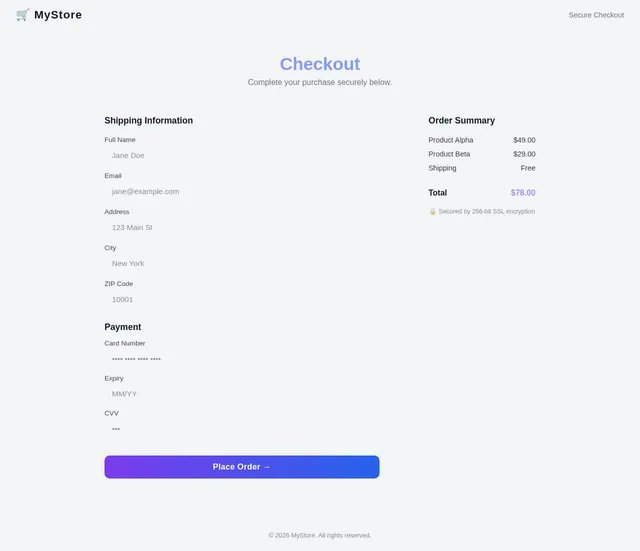Click the Shipping label in order summary
The height and width of the screenshot is (551, 640).
(x=442, y=168)
